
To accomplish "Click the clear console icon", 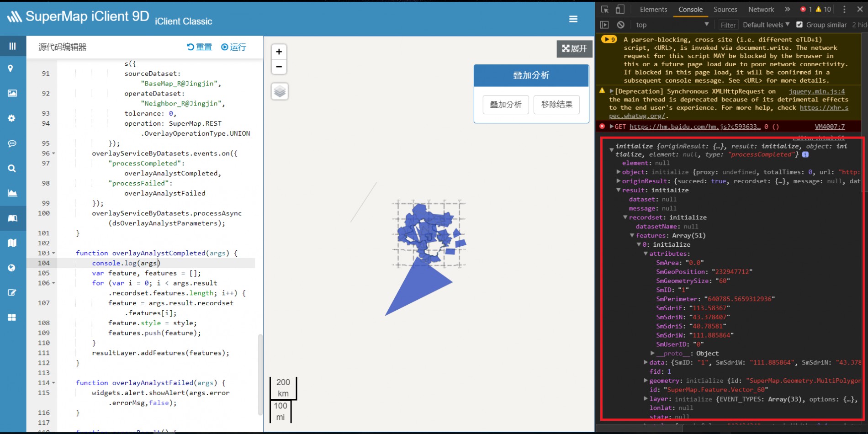I will point(620,25).
